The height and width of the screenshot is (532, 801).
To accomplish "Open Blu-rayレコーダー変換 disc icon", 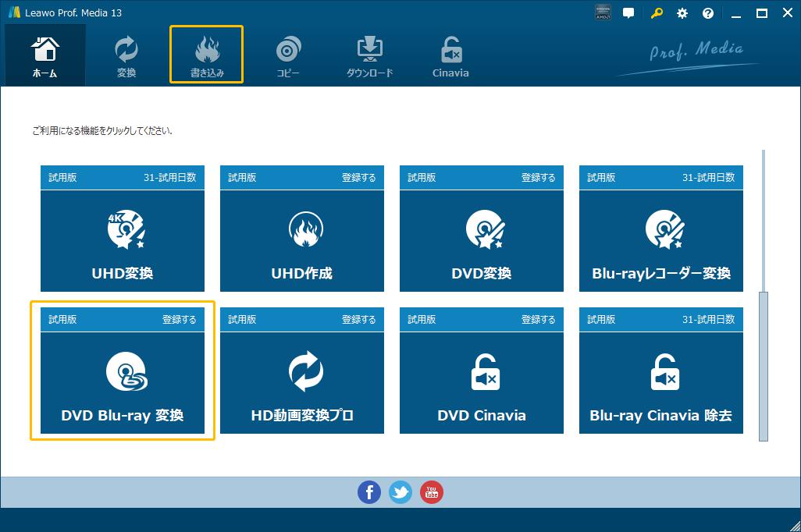I will 664,229.
